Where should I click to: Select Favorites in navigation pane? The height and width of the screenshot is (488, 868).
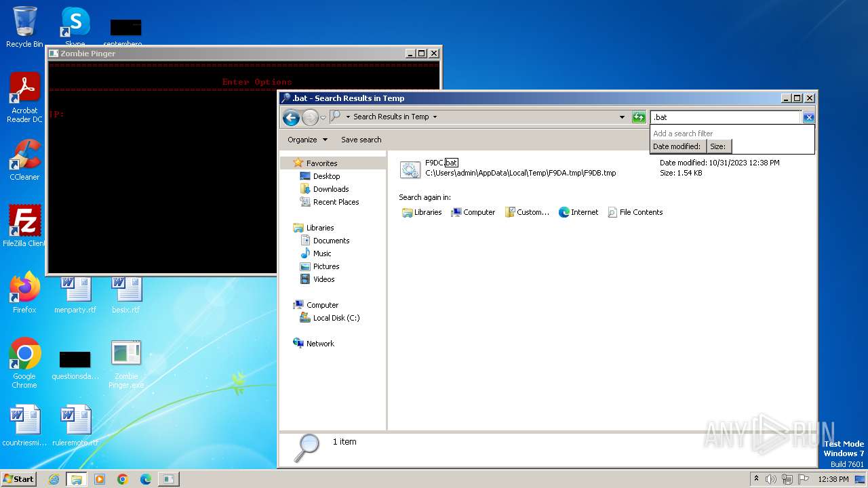321,163
